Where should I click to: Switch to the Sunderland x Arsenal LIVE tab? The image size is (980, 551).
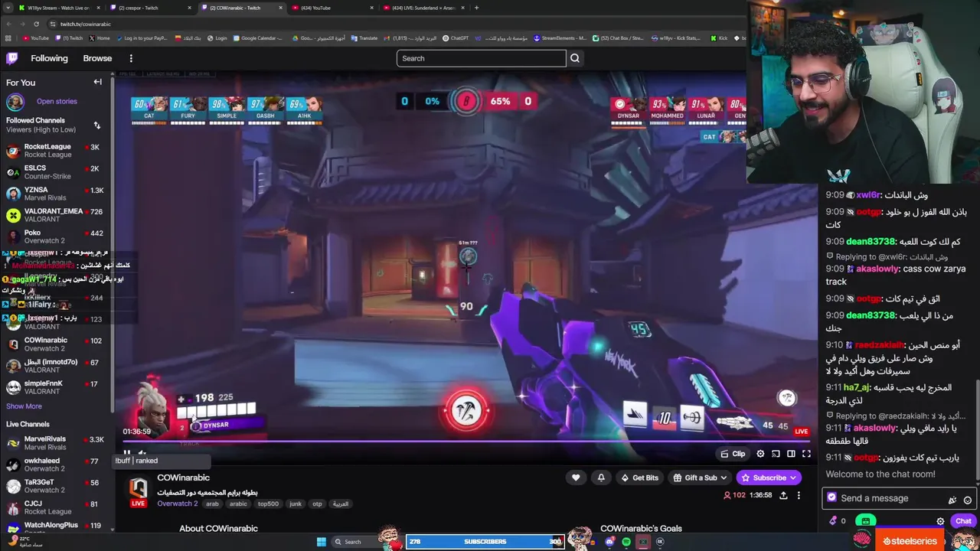point(425,8)
